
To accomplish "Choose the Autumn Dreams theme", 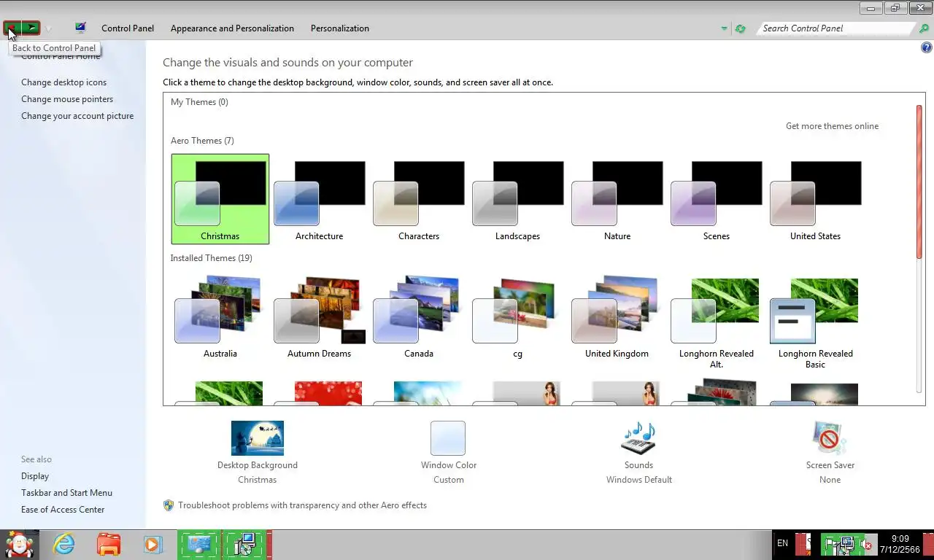I will 320,316.
